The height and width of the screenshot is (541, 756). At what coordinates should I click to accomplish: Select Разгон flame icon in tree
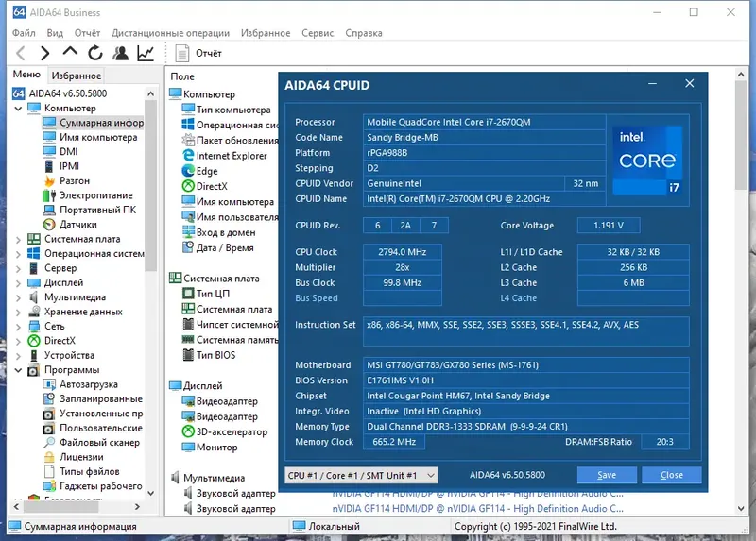point(74,180)
